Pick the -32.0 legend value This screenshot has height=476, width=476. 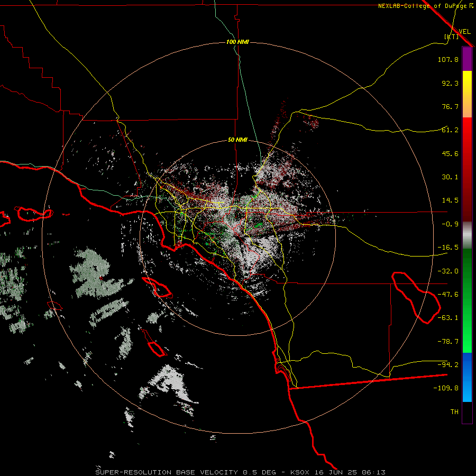(448, 271)
